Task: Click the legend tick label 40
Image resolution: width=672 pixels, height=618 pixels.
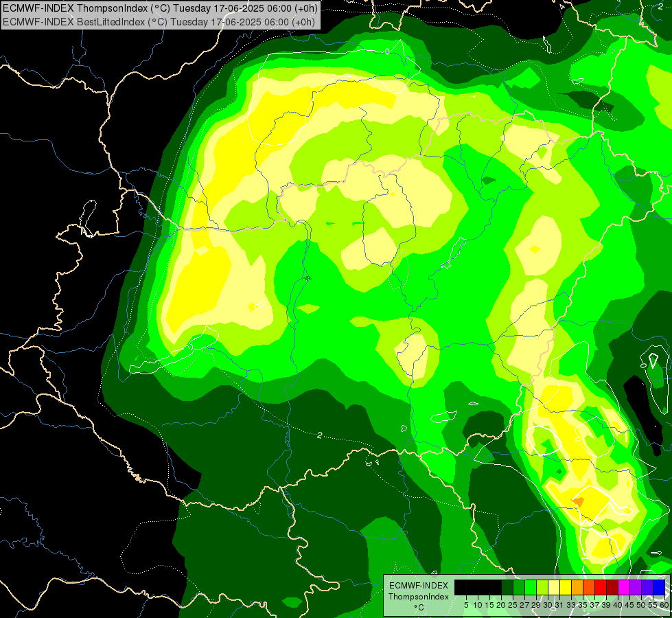Action: [618, 605]
